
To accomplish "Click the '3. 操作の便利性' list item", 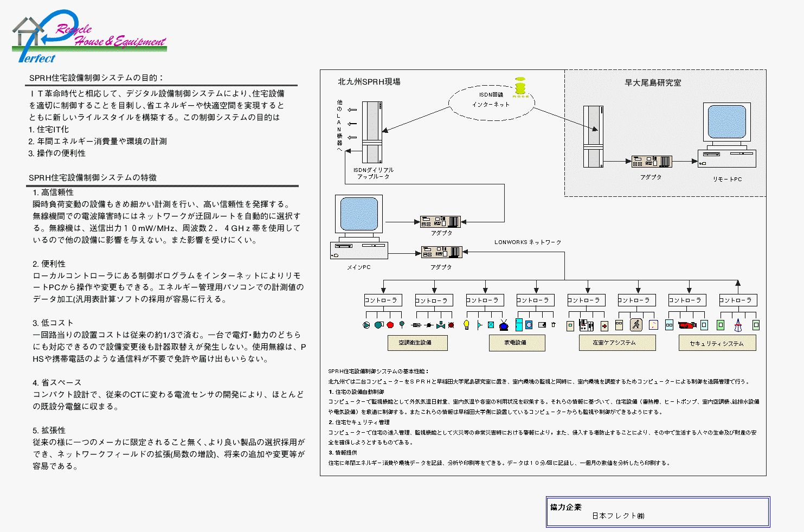I will (x=57, y=153).
